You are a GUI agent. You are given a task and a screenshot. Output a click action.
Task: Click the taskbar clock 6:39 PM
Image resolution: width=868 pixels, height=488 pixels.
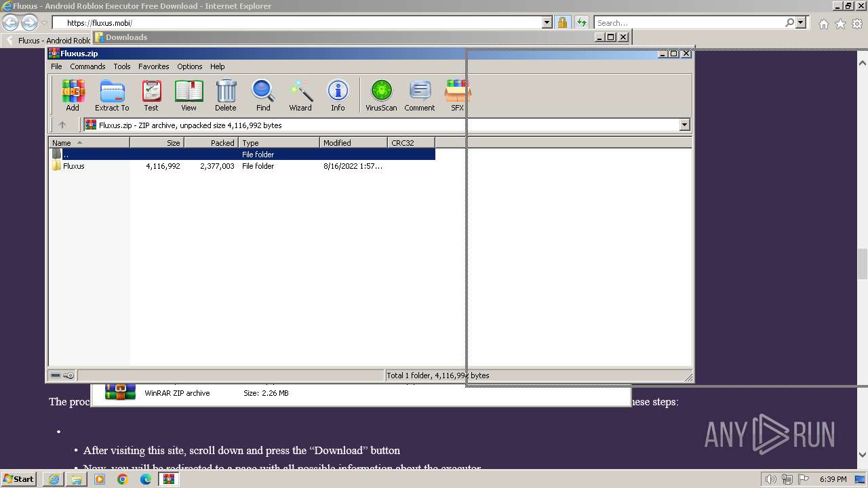point(833,479)
